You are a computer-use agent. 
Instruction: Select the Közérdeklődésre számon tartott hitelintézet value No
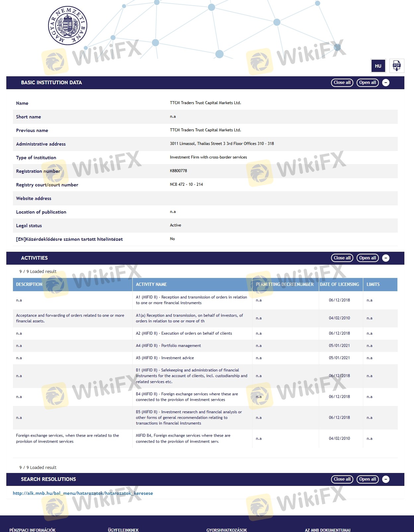tap(172, 239)
